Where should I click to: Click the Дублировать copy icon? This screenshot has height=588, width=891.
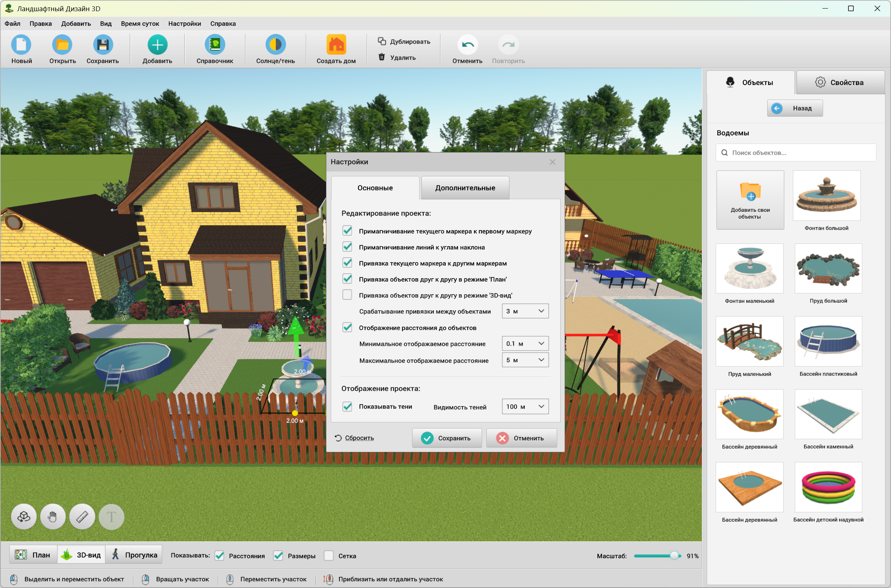(x=382, y=41)
